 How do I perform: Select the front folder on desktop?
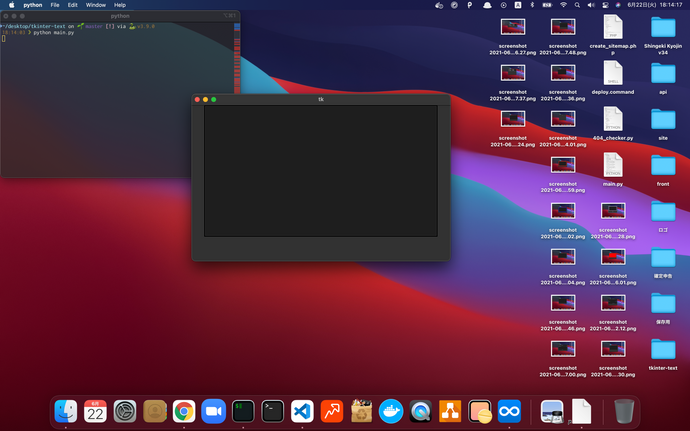[x=663, y=169]
